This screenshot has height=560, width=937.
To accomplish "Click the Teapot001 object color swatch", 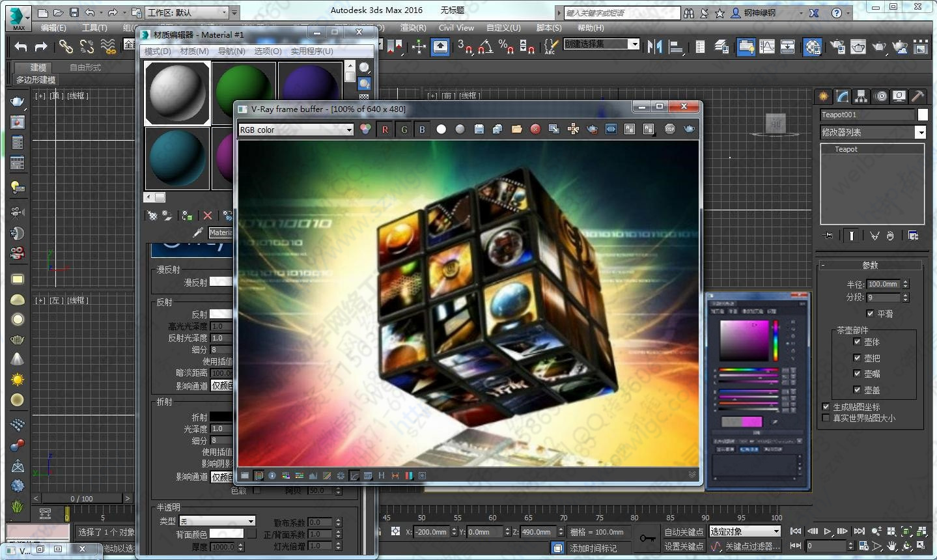I will (923, 115).
